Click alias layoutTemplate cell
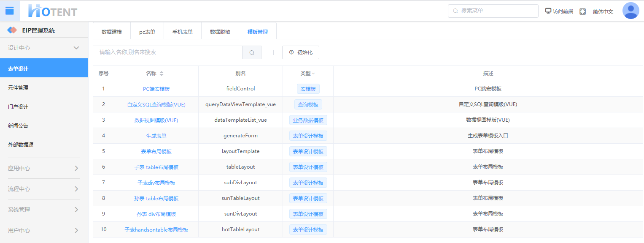Image resolution: width=644 pixels, height=243 pixels. [x=241, y=151]
